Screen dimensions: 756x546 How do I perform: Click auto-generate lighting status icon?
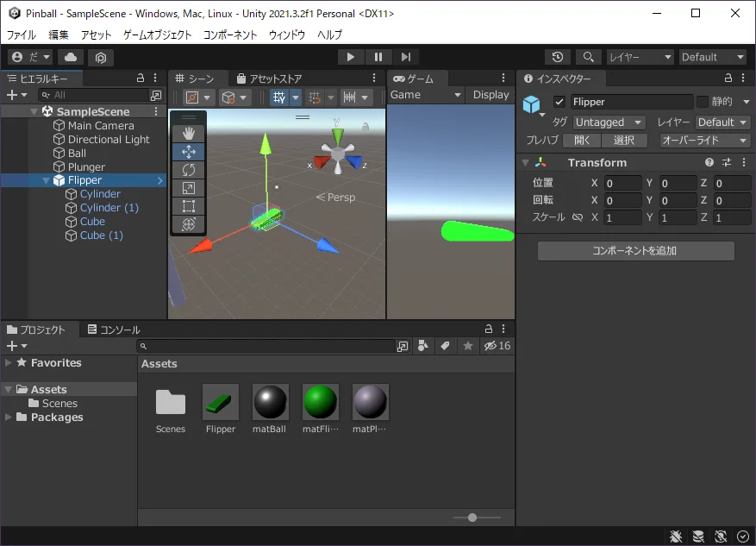point(721,537)
